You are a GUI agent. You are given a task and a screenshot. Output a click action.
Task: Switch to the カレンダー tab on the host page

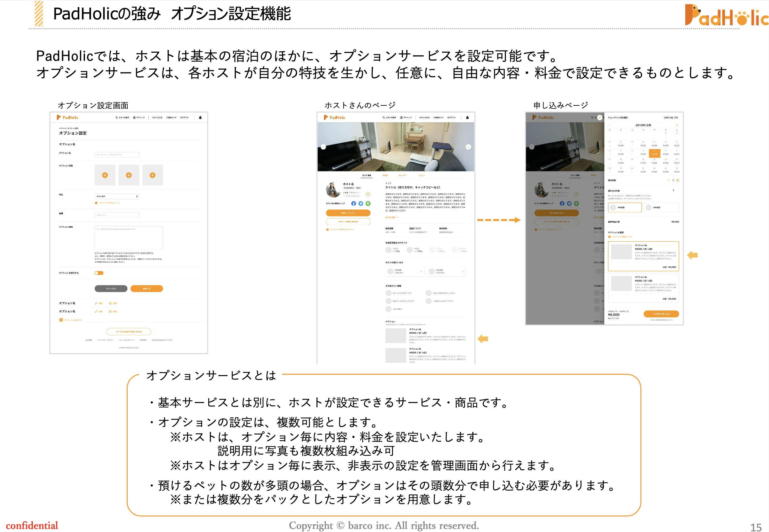pos(402,175)
